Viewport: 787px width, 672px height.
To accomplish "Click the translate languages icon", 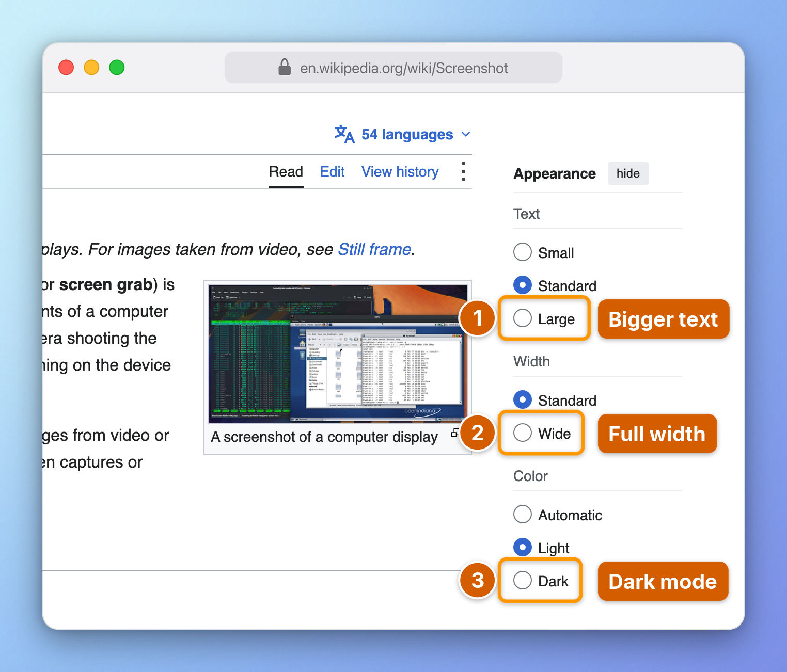I will [344, 134].
